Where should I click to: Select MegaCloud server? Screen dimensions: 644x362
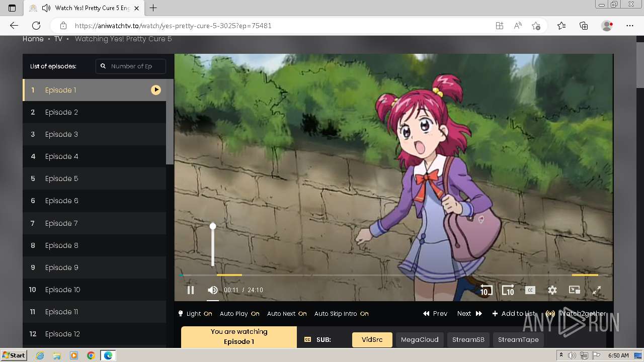420,340
